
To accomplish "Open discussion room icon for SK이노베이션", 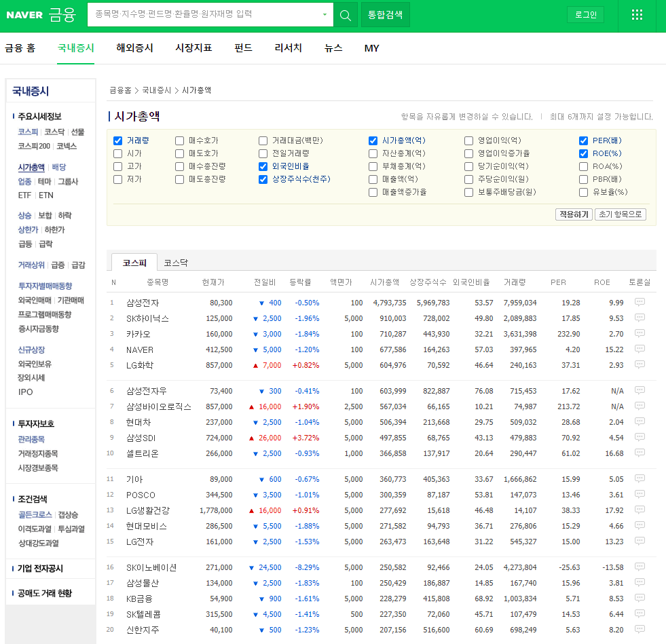I will 640,567.
